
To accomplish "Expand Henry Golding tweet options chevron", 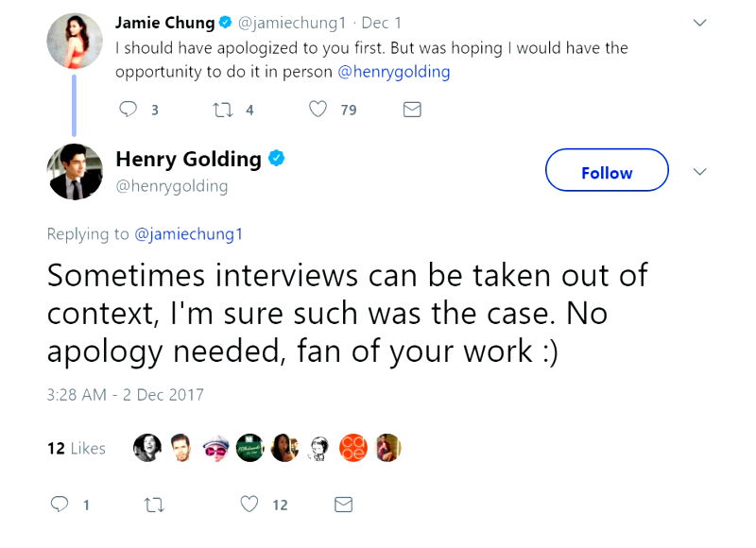I will click(699, 172).
